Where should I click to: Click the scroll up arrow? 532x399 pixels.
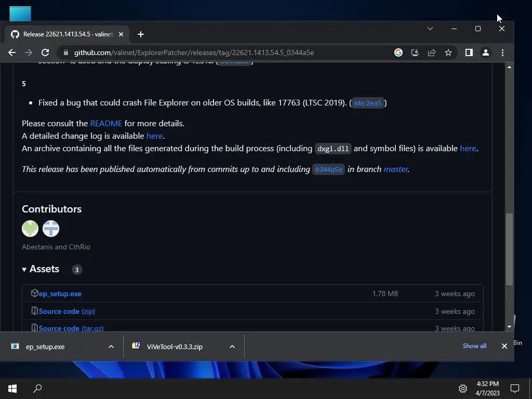pos(509,67)
